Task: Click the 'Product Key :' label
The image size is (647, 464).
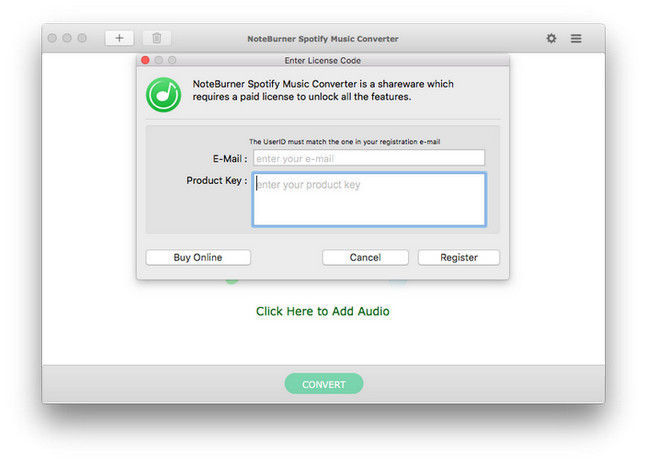Action: [217, 181]
